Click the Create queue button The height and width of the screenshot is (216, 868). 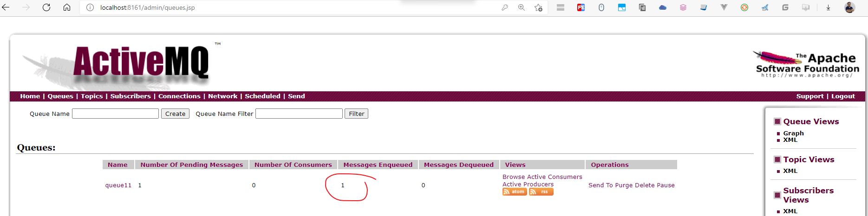click(175, 114)
